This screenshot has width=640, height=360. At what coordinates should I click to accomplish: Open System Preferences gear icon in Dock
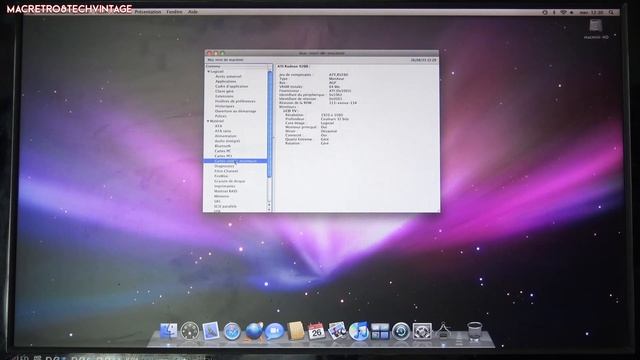tap(422, 331)
